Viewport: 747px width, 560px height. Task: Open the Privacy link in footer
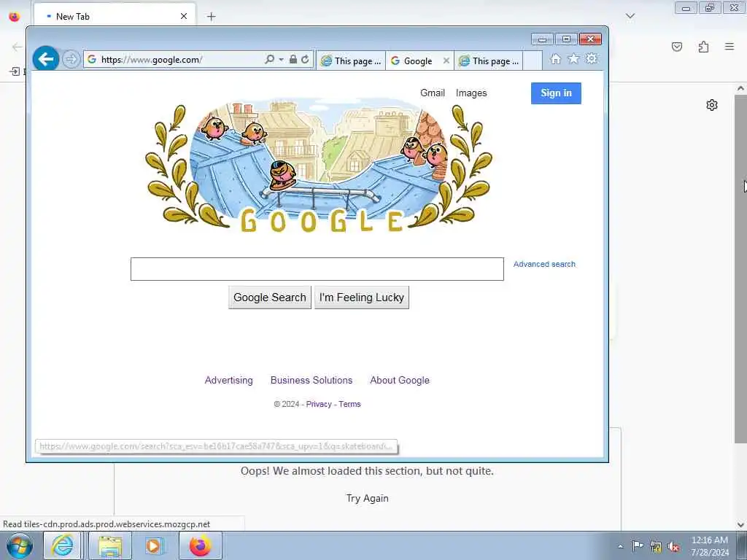click(319, 404)
